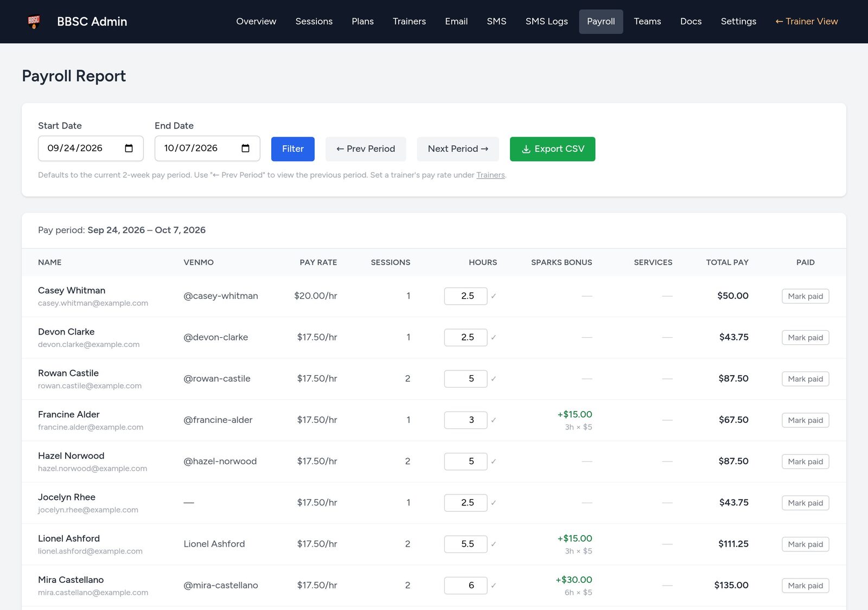This screenshot has width=868, height=610.
Task: Open the End Date calendar picker icon
Action: [245, 149]
